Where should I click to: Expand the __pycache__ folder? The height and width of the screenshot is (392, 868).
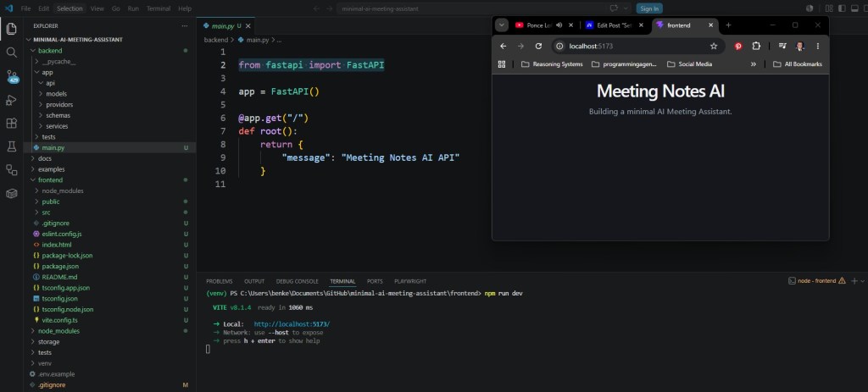pyautogui.click(x=58, y=61)
